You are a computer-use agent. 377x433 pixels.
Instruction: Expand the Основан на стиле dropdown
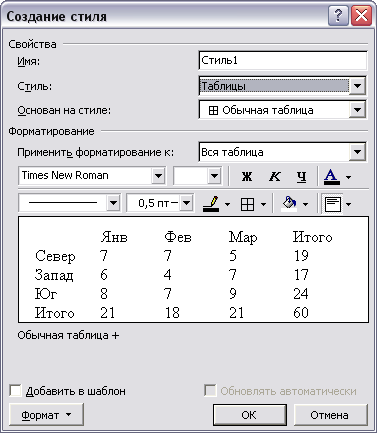357,110
